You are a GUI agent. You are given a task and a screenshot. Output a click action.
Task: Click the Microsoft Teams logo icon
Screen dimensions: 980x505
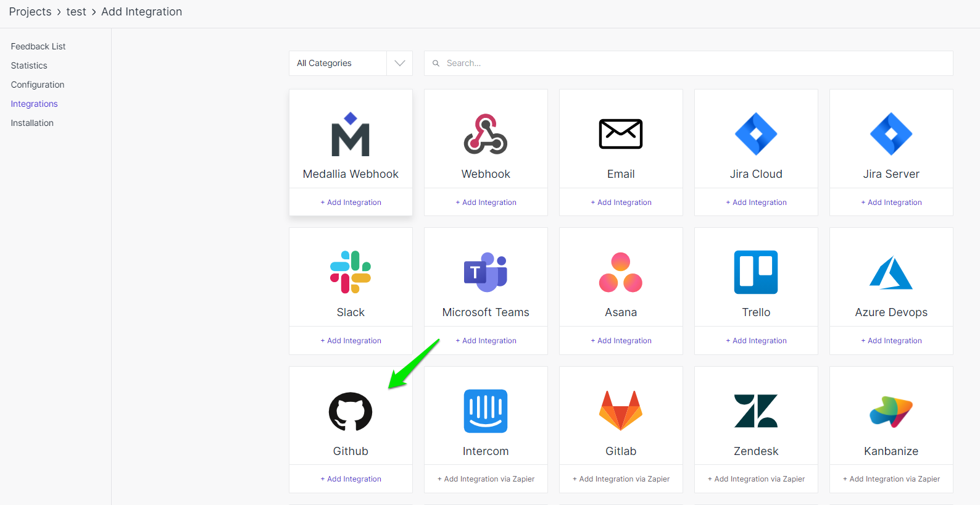coord(486,272)
